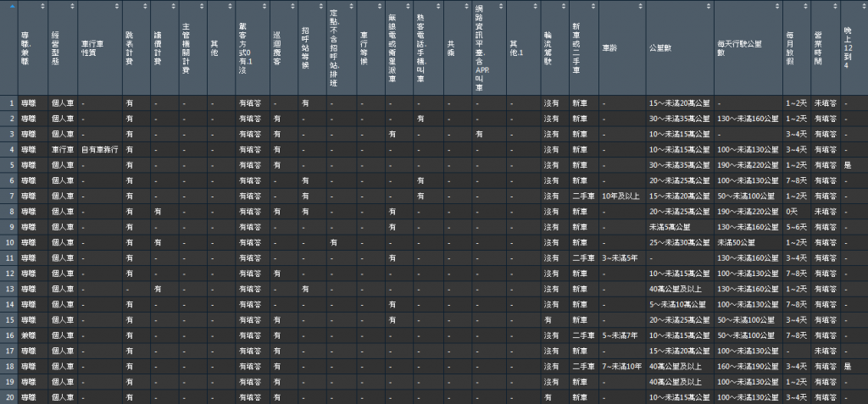This screenshot has width=868, height=404.
Task: Click sort arrows of 營業時間 column
Action: point(835,7)
